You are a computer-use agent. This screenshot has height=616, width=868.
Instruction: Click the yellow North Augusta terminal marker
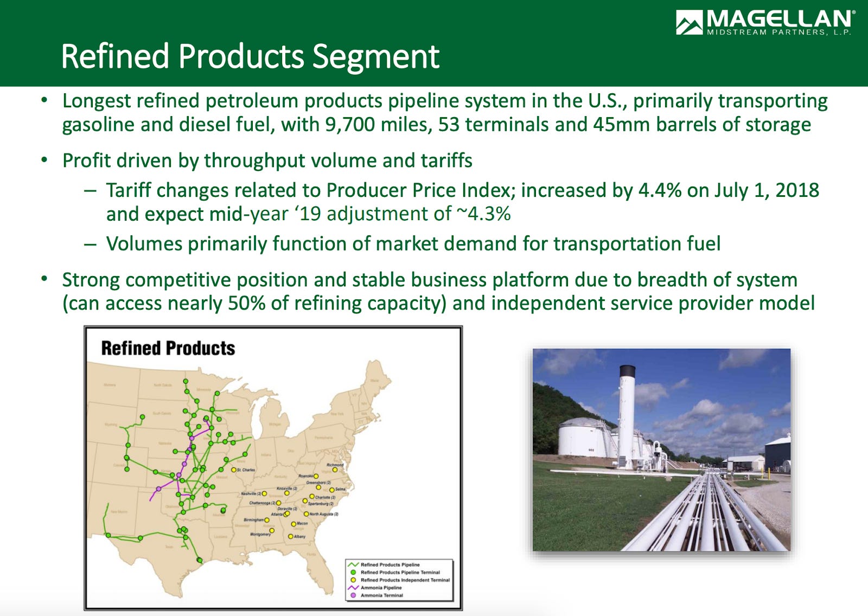pyautogui.click(x=307, y=514)
